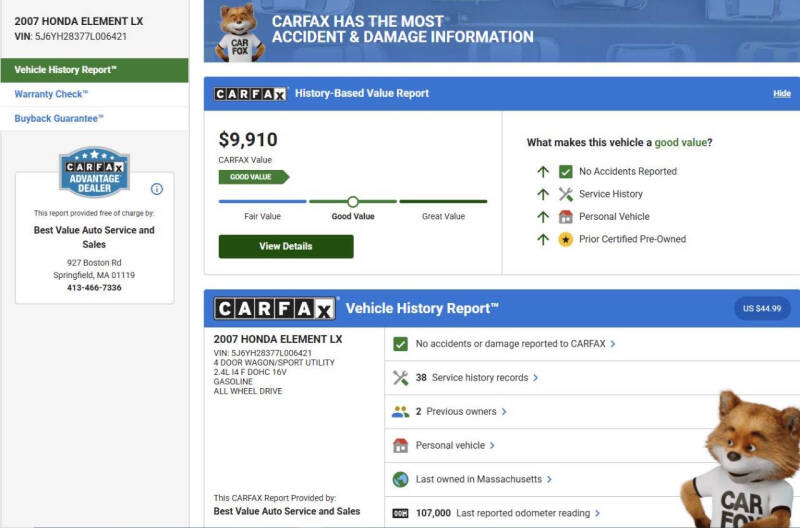Open 107,000 Last reported odometer reading
800x528 pixels.
[503, 513]
